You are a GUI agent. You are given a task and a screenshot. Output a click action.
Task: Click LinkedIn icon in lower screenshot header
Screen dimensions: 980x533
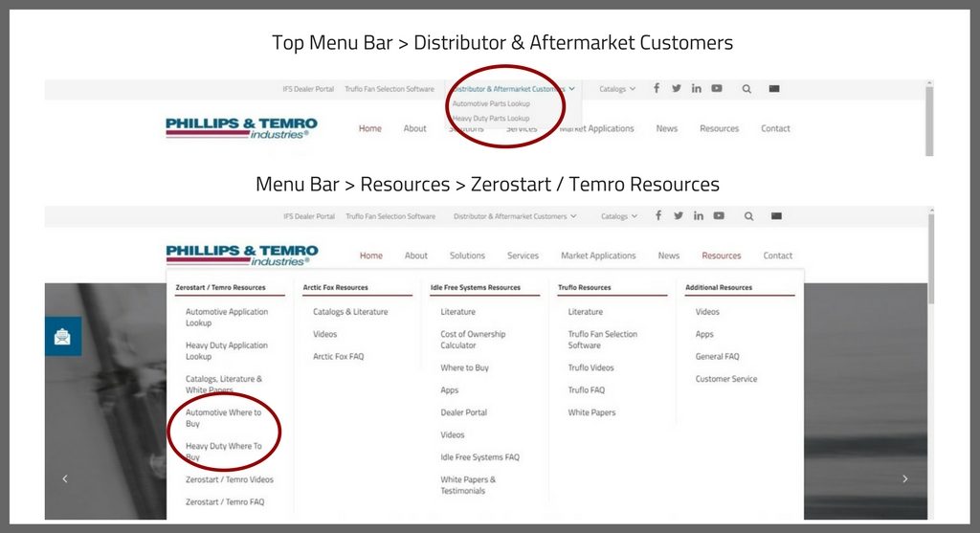pos(698,215)
